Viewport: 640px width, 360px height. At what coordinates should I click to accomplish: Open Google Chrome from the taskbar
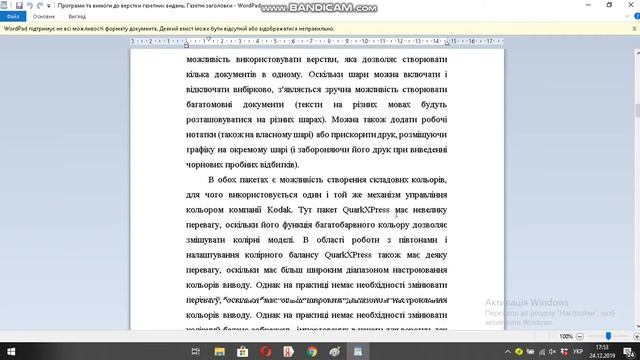[312, 351]
